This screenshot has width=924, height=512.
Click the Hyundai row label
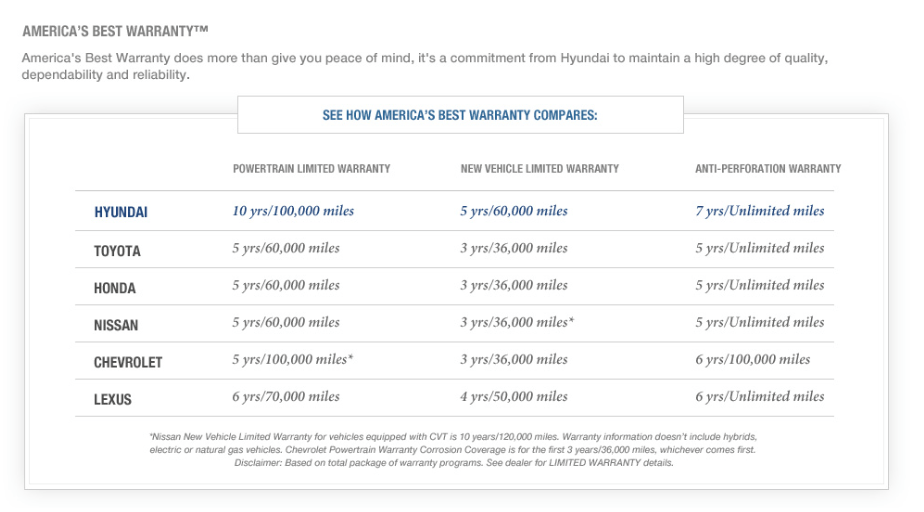121,212
